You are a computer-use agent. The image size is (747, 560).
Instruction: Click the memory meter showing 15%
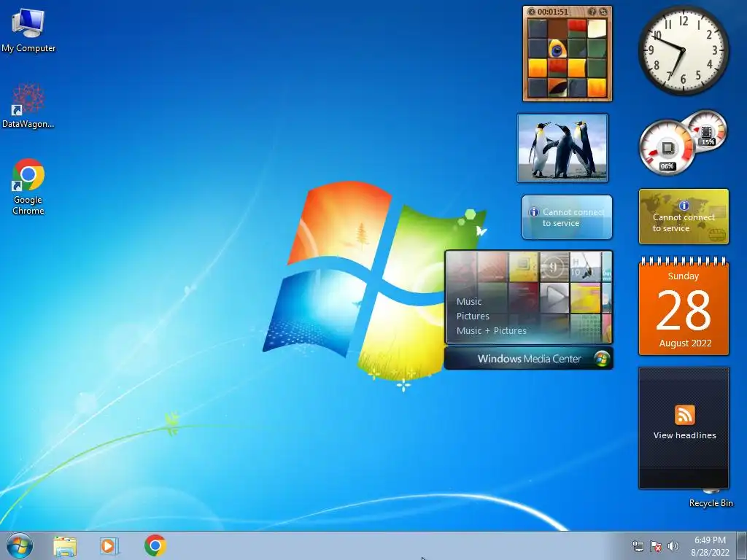[x=708, y=130]
